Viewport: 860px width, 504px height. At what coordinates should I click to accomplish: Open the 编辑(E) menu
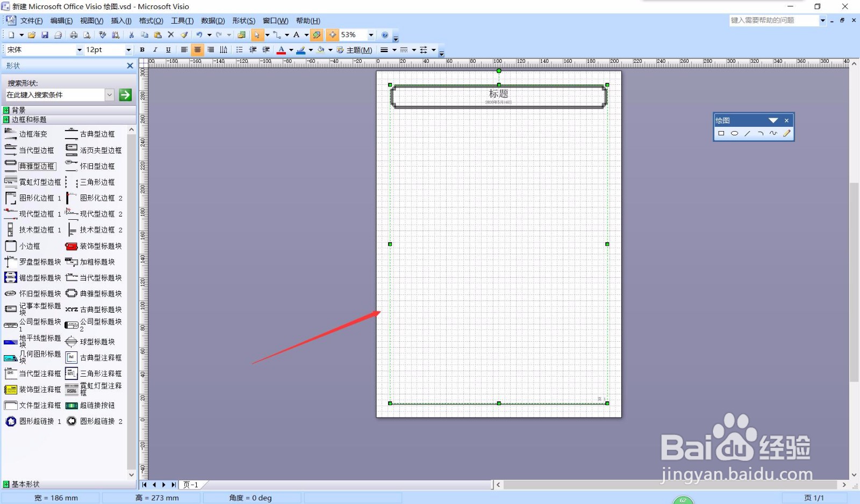pos(61,21)
